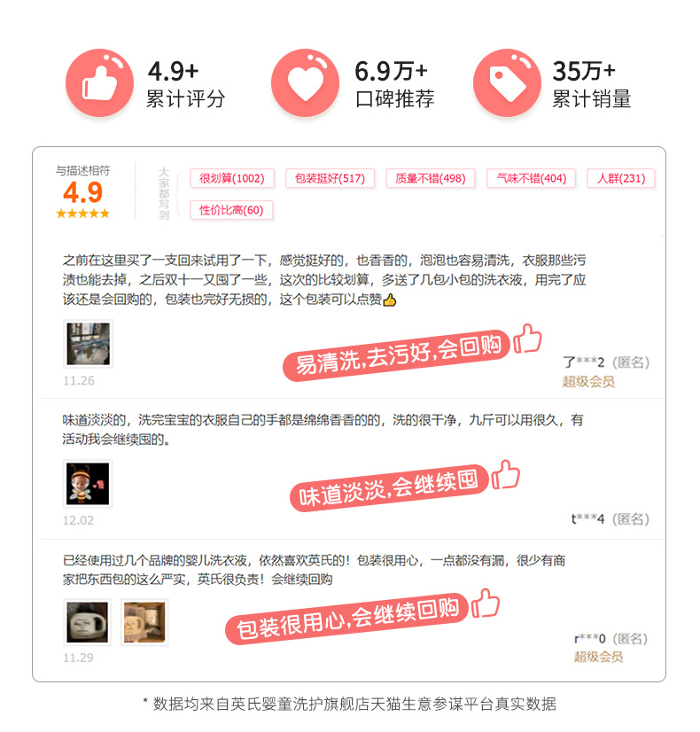Click the heart recommendation circle icon
This screenshot has width=700, height=732.
point(305,83)
